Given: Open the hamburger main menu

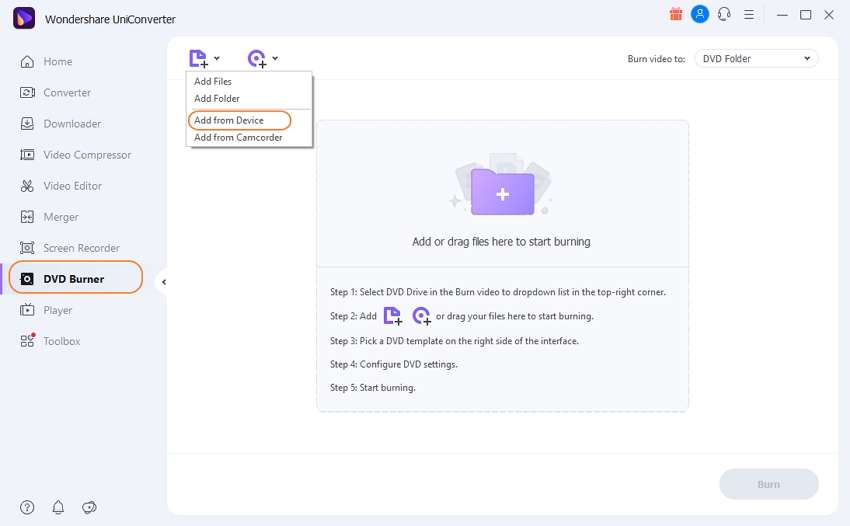Looking at the screenshot, I should point(749,15).
